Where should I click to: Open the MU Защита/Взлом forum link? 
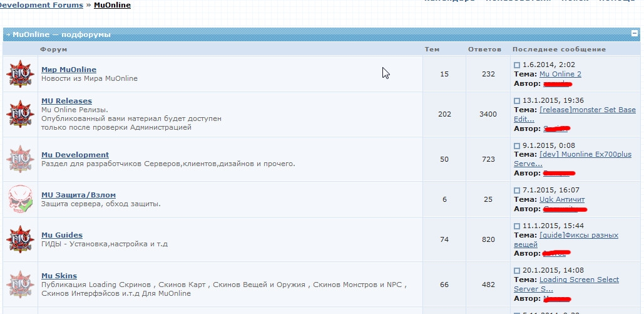click(78, 195)
